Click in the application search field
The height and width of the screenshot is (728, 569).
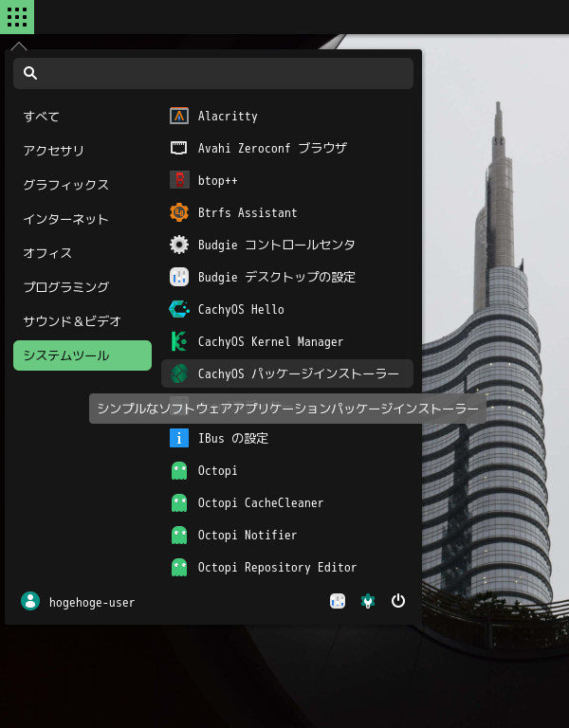(213, 73)
